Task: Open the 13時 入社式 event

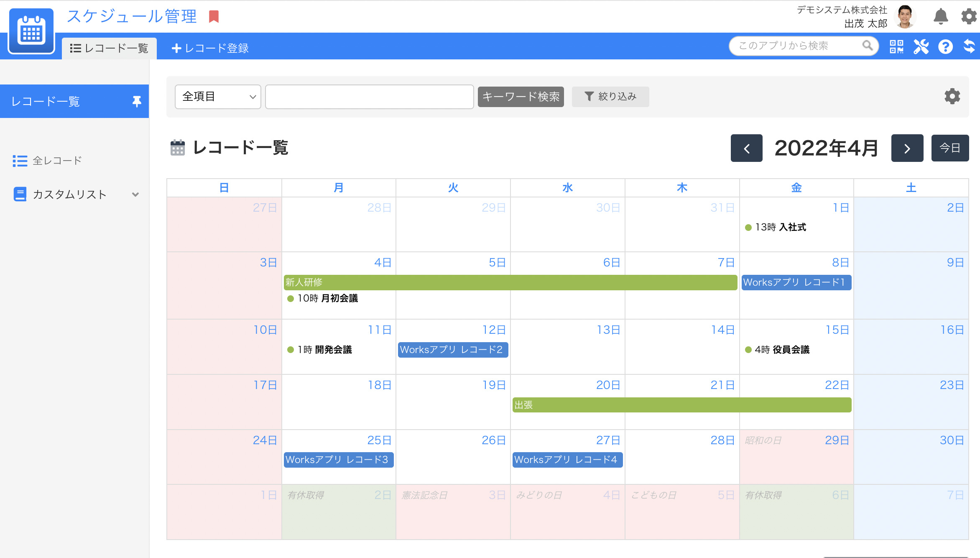Action: pyautogui.click(x=776, y=227)
